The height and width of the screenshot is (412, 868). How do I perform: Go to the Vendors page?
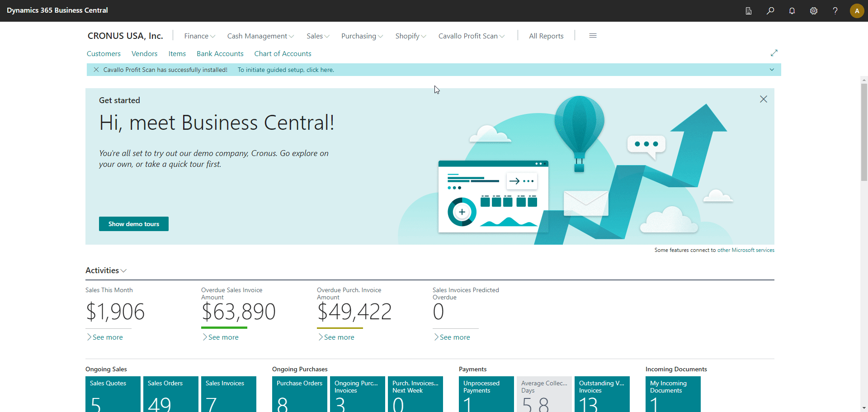point(144,53)
